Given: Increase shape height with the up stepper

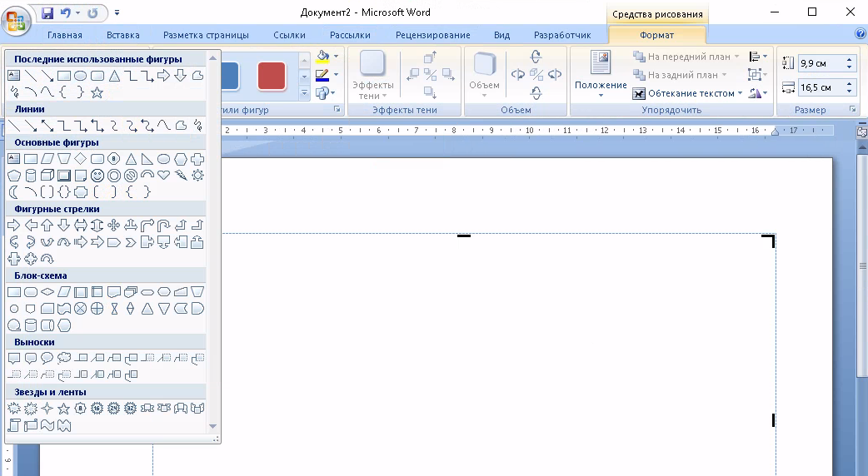Looking at the screenshot, I should [x=849, y=59].
